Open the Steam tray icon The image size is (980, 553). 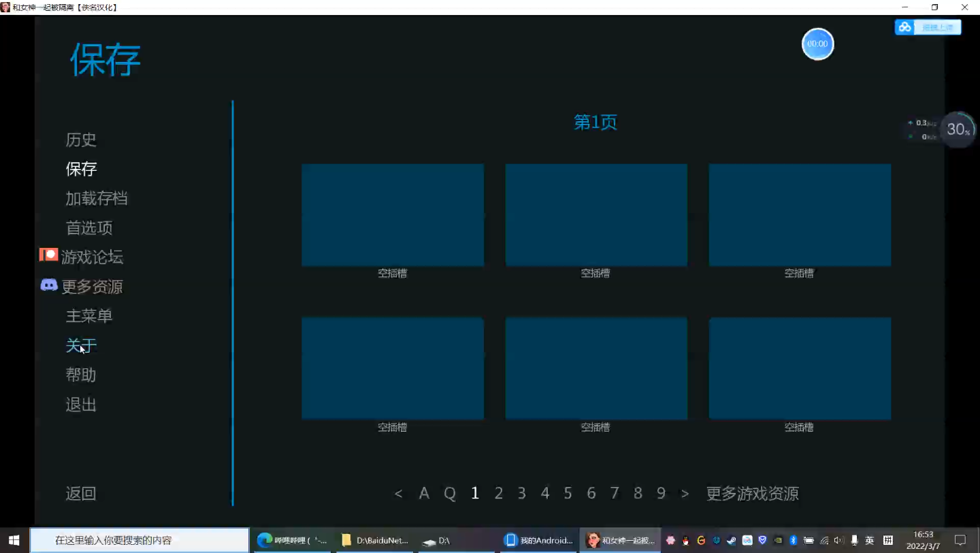[x=732, y=541]
